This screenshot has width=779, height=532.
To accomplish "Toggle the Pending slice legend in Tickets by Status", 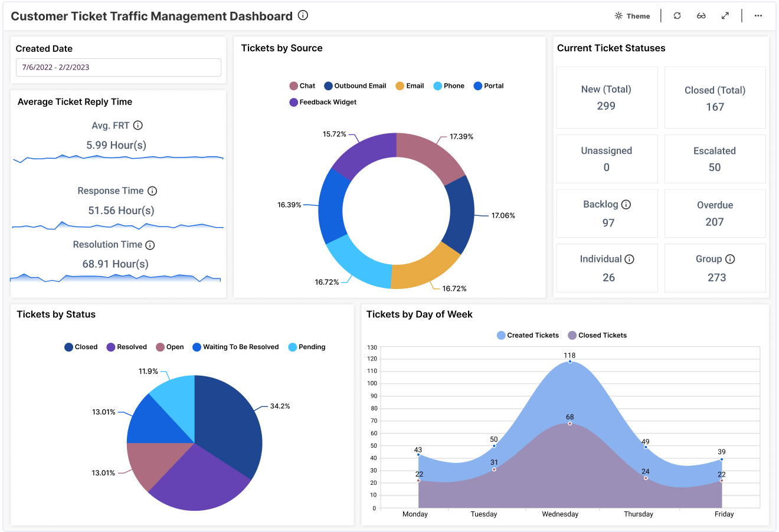I will [x=306, y=347].
